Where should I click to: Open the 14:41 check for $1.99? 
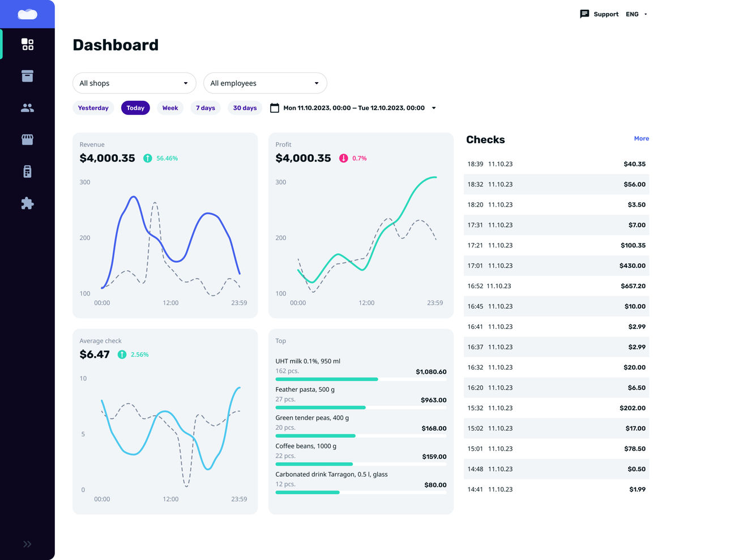tap(557, 490)
